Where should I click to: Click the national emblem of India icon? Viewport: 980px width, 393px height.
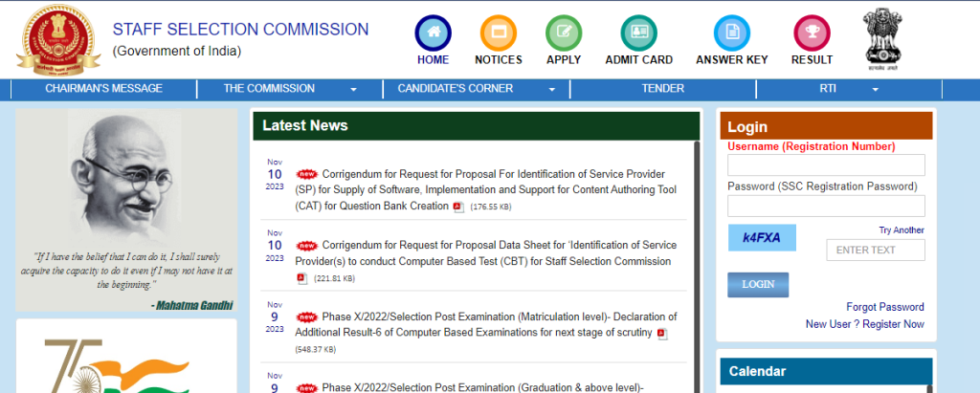(x=882, y=39)
